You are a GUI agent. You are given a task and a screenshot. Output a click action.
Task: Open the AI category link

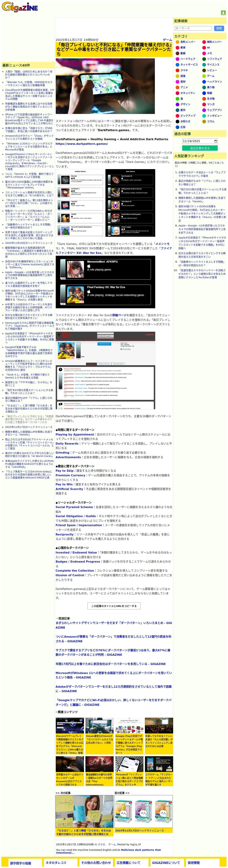[x=208, y=48]
